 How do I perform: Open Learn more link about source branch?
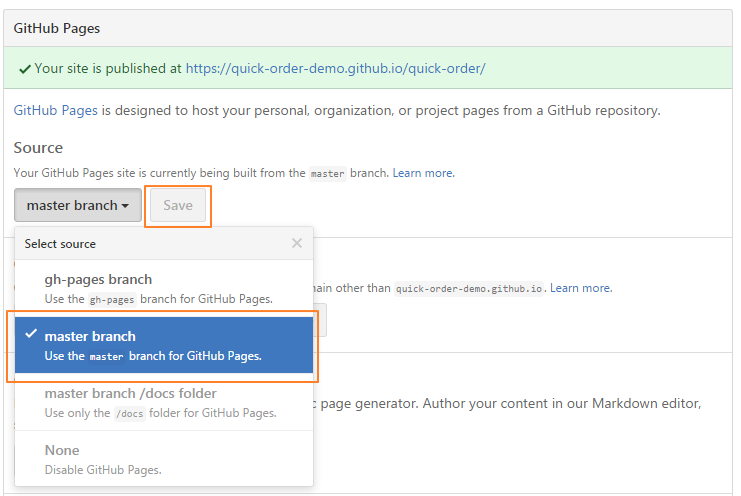click(423, 173)
